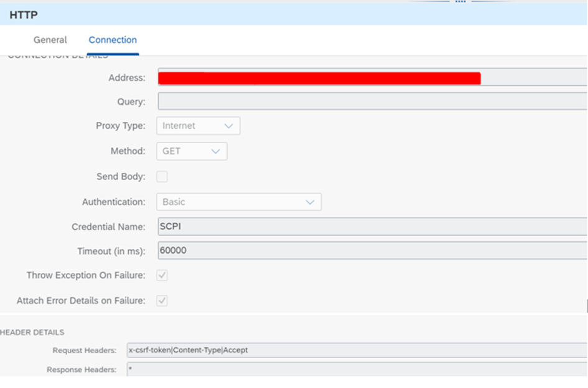
Task: Click the Response Headers input field
Action: (x=357, y=369)
